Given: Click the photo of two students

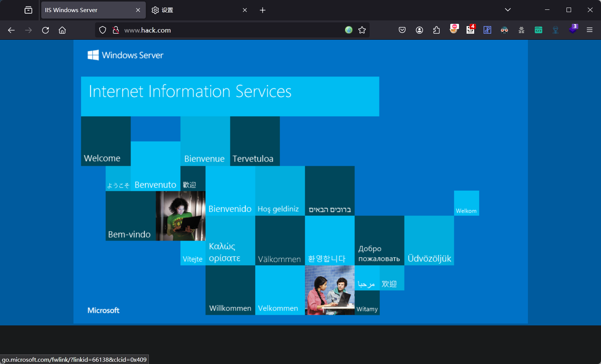Looking at the screenshot, I should point(330,290).
